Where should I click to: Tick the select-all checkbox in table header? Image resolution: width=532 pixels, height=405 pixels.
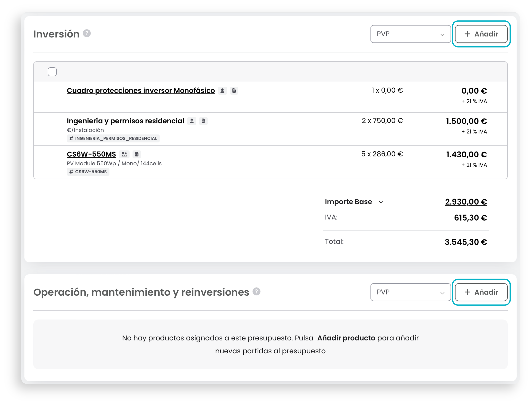[x=52, y=72]
